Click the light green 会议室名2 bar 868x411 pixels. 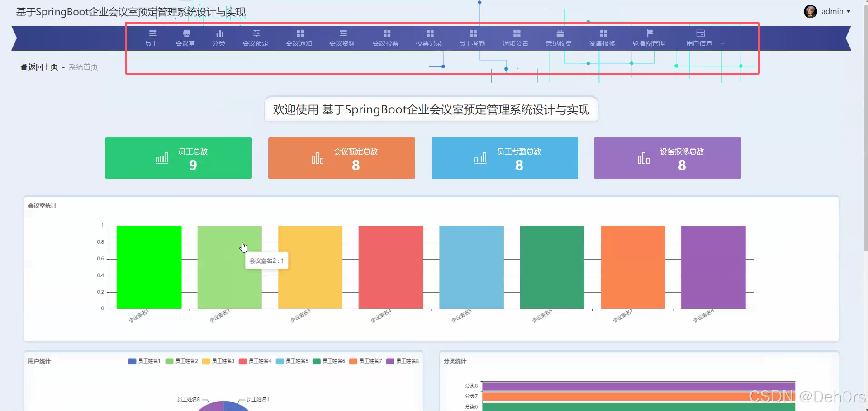click(229, 267)
